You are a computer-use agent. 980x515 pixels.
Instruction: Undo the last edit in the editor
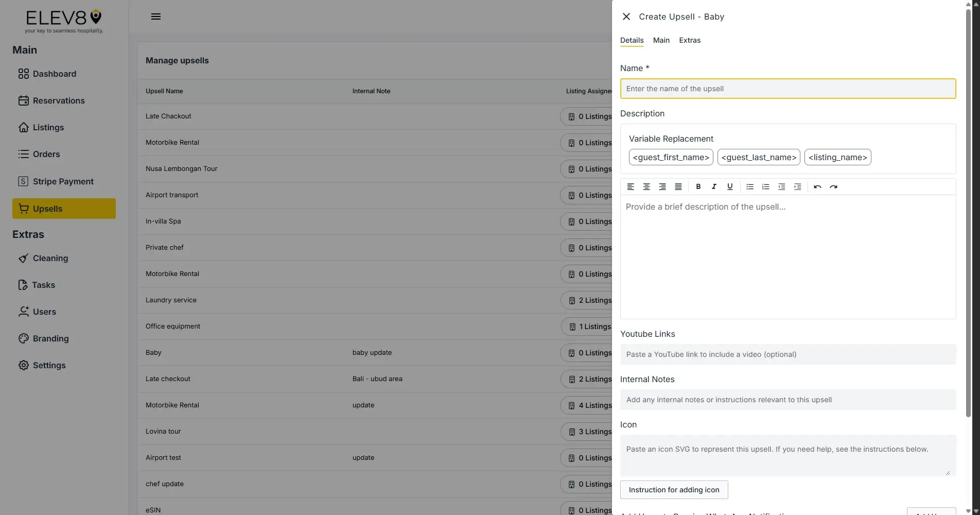pyautogui.click(x=817, y=186)
